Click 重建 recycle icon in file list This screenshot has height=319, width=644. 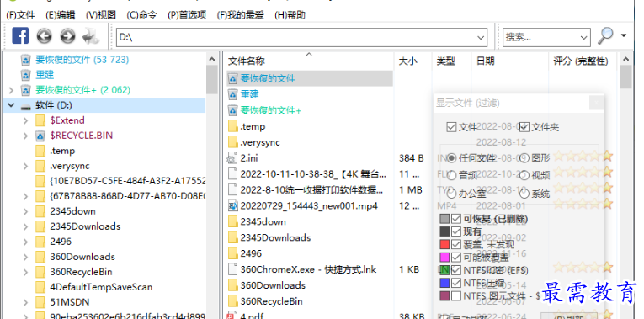coord(233,94)
